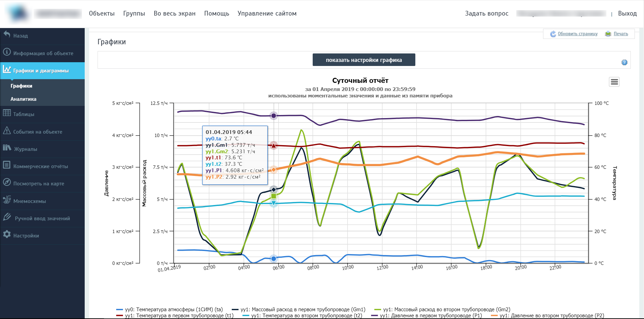The height and width of the screenshot is (319, 644).
Task: Click the Print link
Action: (621, 34)
